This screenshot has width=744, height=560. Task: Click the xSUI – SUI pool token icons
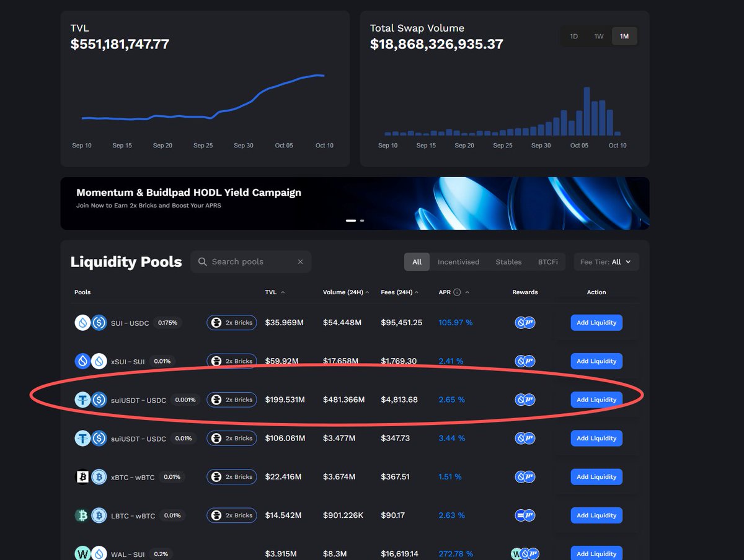coord(91,361)
